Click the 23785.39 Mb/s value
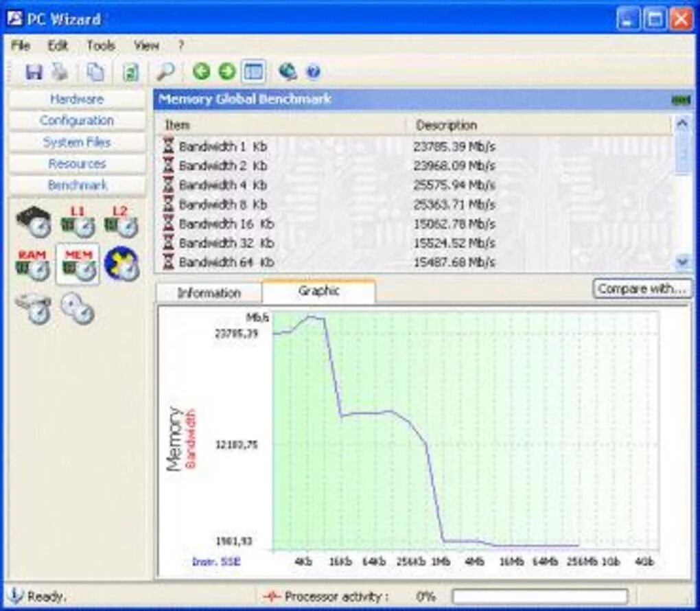The width and height of the screenshot is (700, 611). [x=454, y=146]
